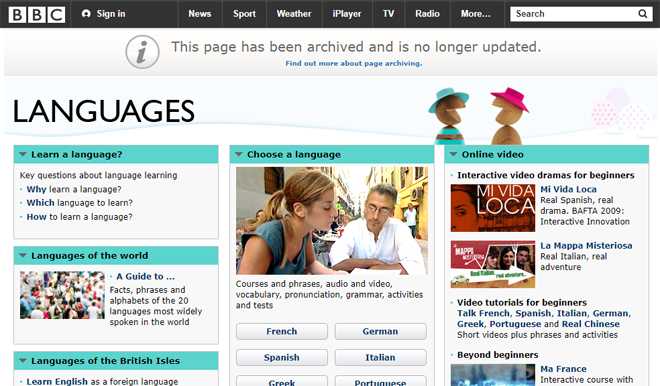This screenshot has width=660, height=386.
Task: Collapse the Learn a language panel
Action: (23, 154)
